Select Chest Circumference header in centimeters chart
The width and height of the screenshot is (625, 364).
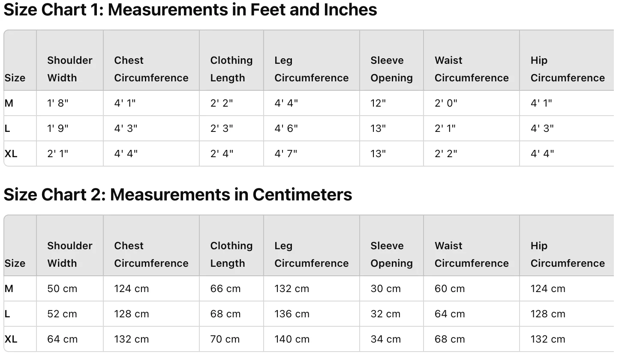pos(151,254)
